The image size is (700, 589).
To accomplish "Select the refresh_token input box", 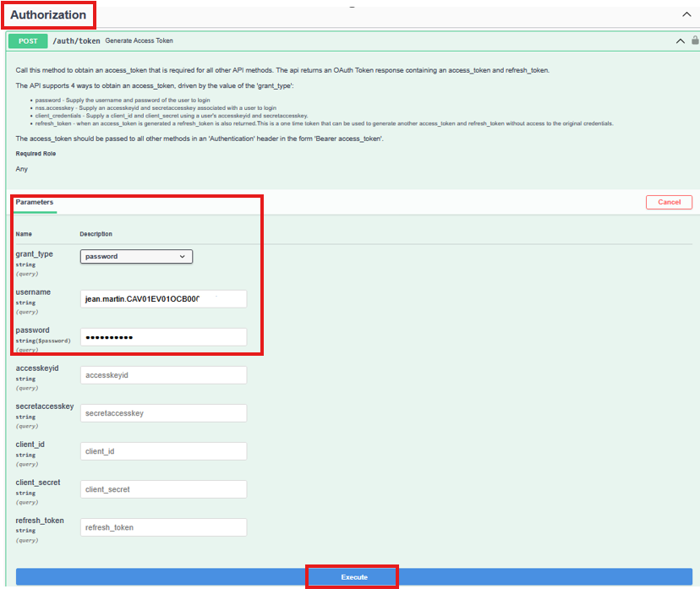I will pos(163,527).
